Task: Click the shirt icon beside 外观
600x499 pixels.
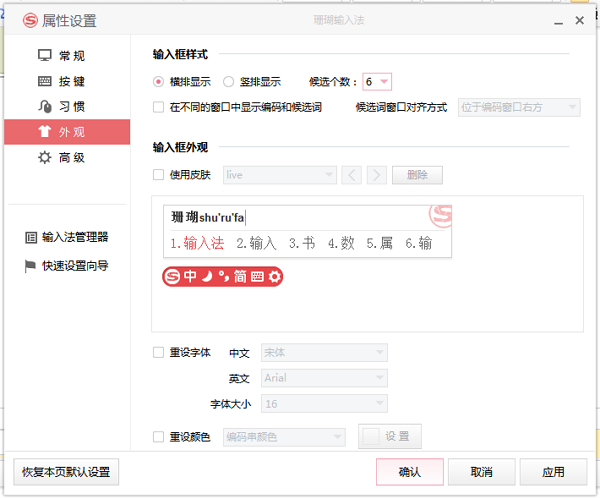Action: (45, 131)
